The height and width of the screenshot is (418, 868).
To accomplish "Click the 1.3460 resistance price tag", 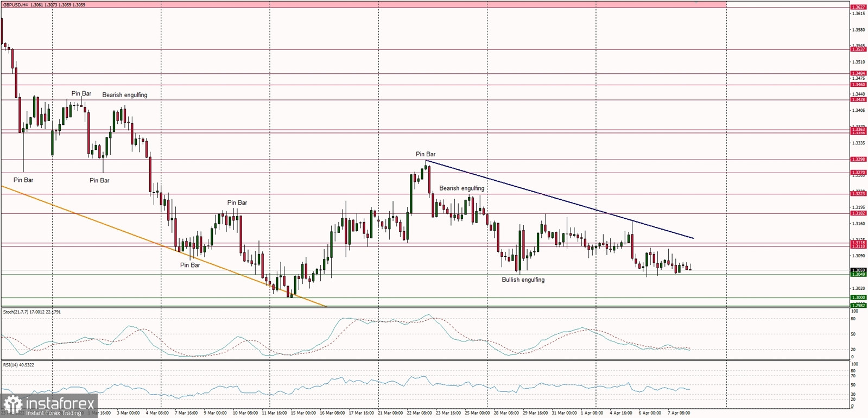I will pyautogui.click(x=858, y=85).
